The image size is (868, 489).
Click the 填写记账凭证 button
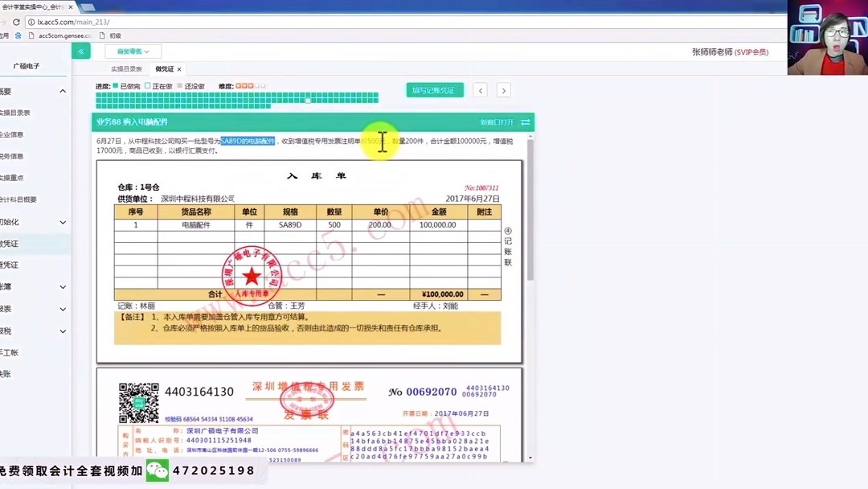pyautogui.click(x=434, y=90)
